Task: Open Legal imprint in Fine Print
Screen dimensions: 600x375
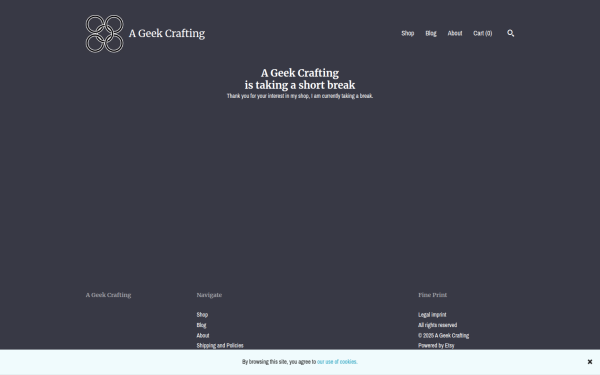Action: 432,315
